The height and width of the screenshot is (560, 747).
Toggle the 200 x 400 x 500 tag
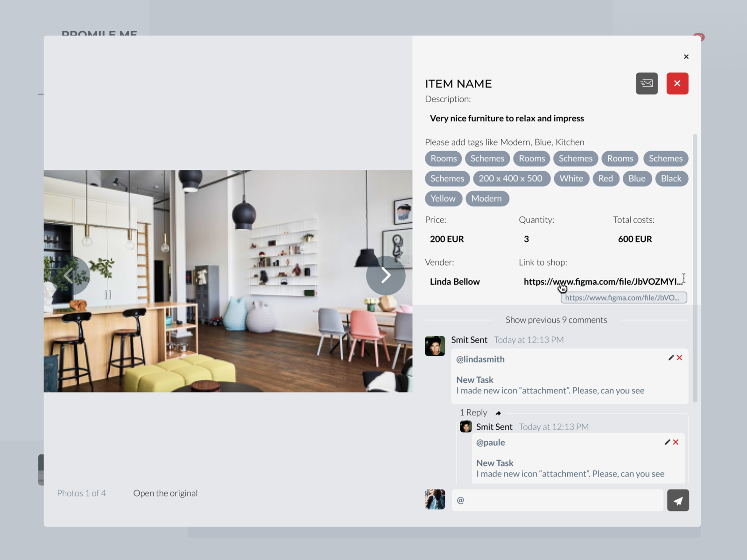[512, 178]
